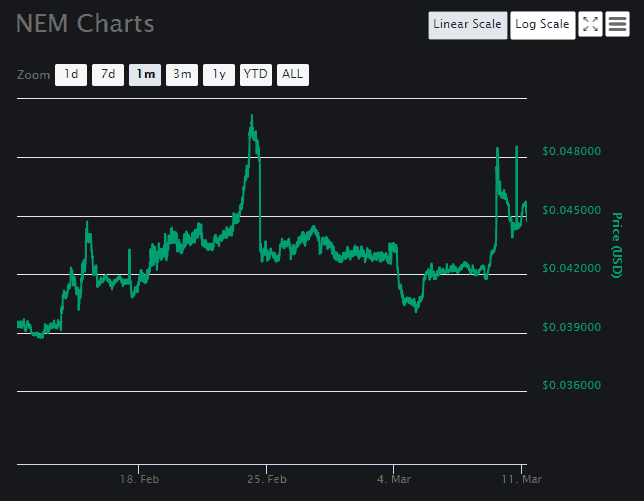Click the $0.039000 axis label

571,327
